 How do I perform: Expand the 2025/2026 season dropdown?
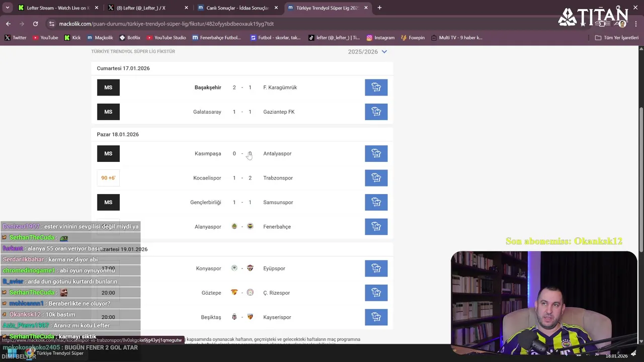367,52
